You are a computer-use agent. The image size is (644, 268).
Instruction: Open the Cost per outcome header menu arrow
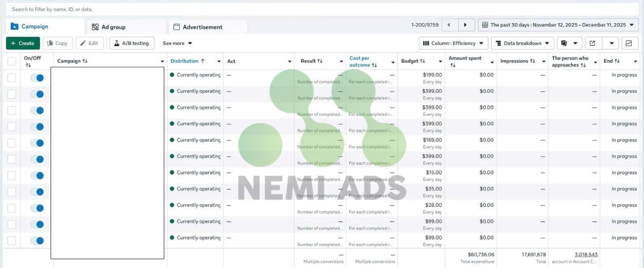pyautogui.click(x=393, y=62)
